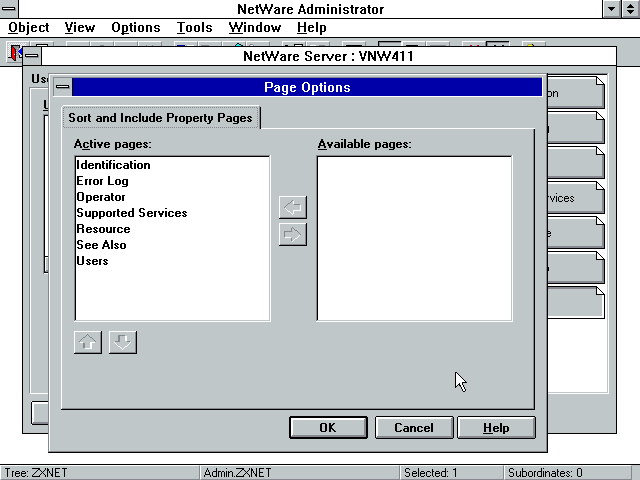Click the Page Options title bar
The width and height of the screenshot is (640, 480).
click(x=307, y=87)
